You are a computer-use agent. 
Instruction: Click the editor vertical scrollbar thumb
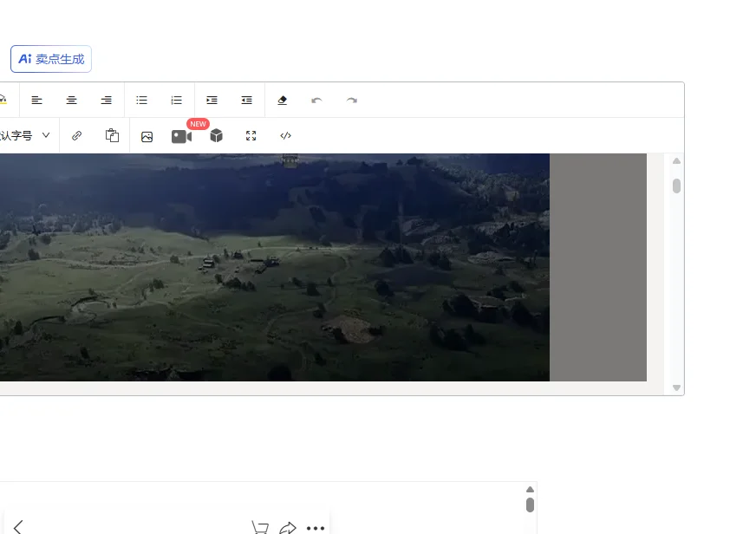pyautogui.click(x=676, y=186)
